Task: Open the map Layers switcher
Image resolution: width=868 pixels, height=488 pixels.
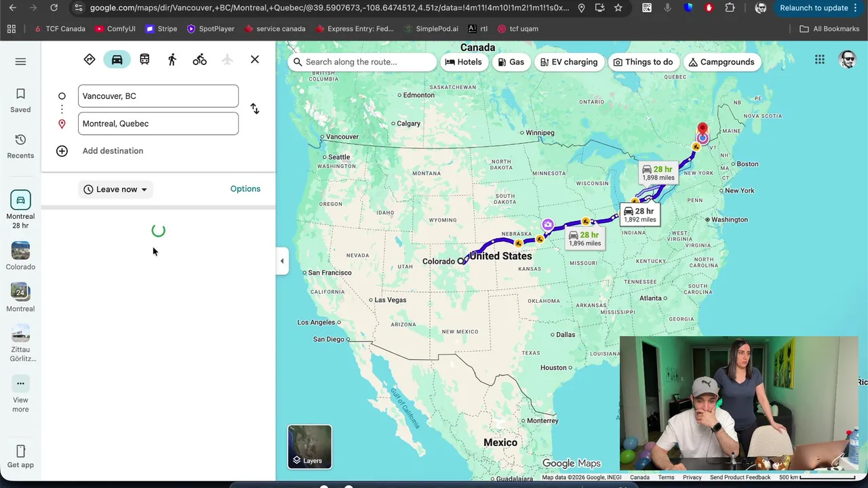Action: (x=310, y=447)
